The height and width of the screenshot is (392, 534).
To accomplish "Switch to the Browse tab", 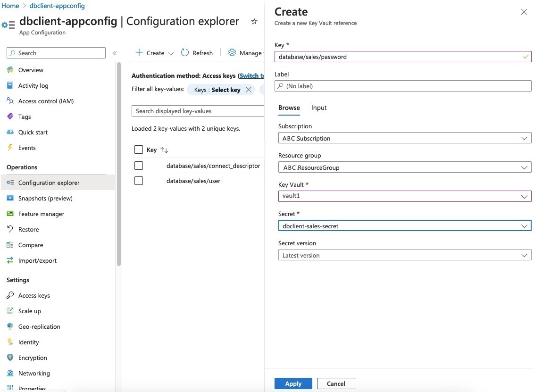I will coord(289,108).
